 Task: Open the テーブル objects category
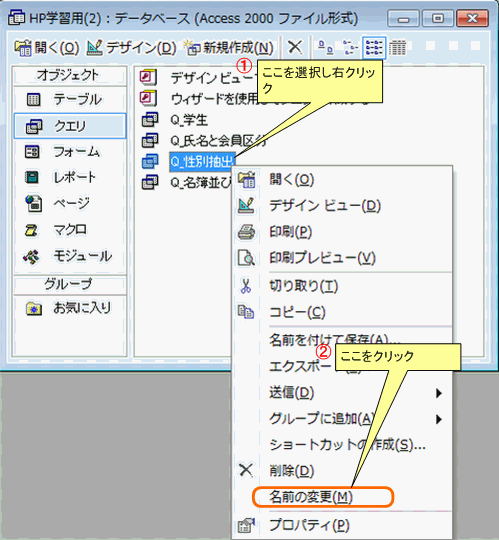[70, 100]
